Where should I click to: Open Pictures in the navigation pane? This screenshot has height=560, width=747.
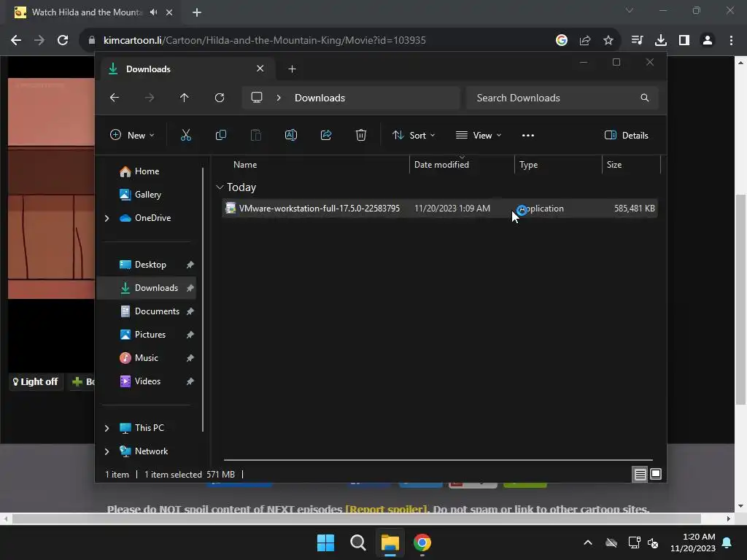point(150,334)
